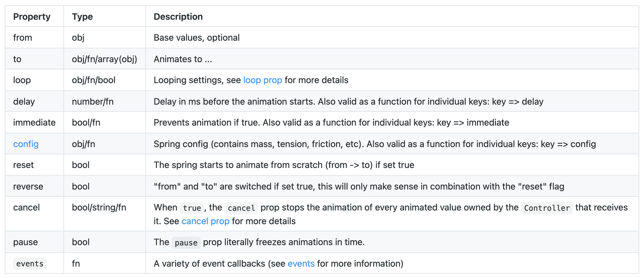Click the true inline code text
Viewport: 644px width, 278px height.
[x=192, y=208]
